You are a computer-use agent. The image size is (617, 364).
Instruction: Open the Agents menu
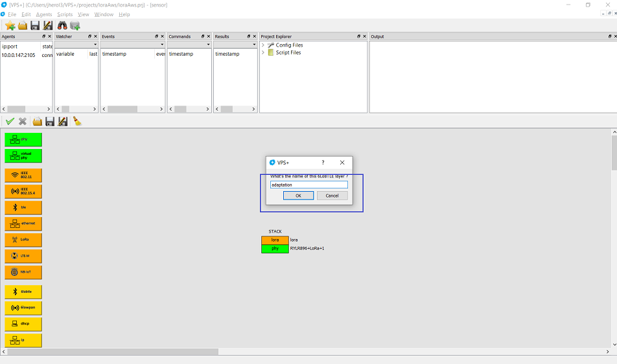pos(44,14)
